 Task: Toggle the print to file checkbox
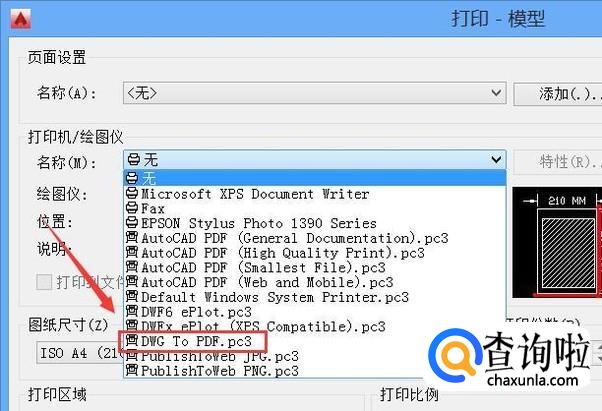(44, 282)
